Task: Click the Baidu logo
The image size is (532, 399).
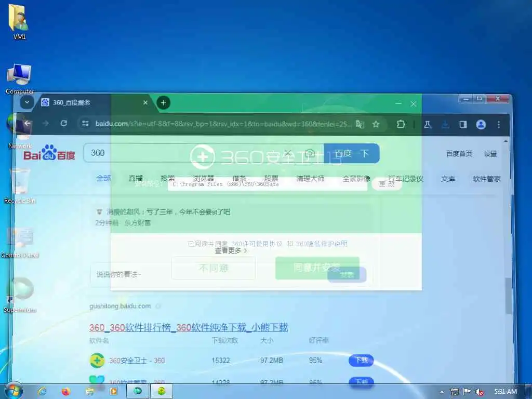Action: (49, 153)
